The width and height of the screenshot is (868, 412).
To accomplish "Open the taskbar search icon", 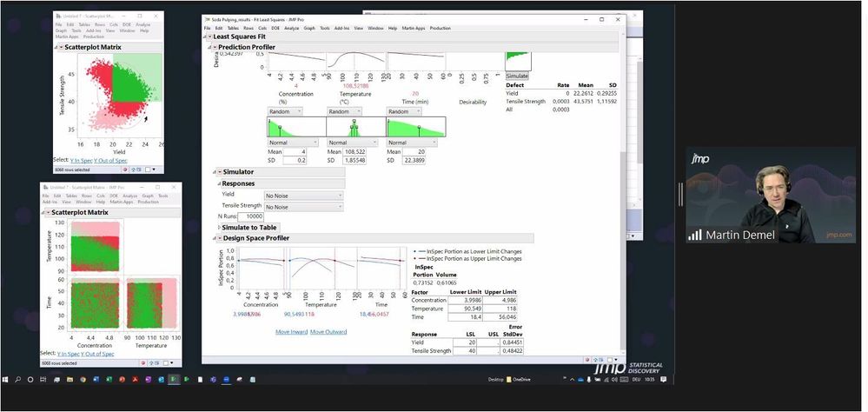I will [x=17, y=380].
